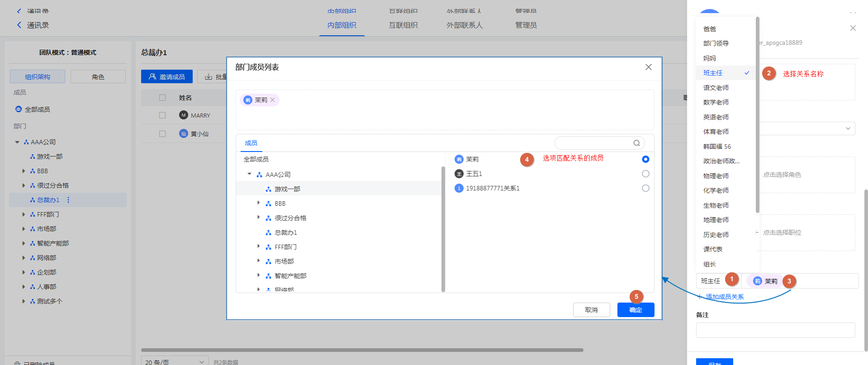Remove the 茉莉 tag with its x icon
This screenshot has height=365, width=868.
[273, 100]
